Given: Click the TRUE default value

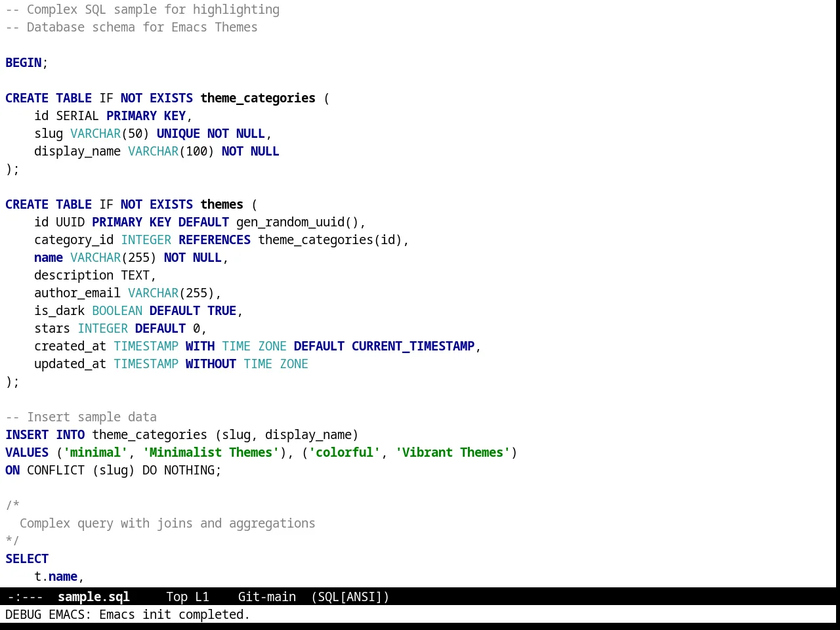Looking at the screenshot, I should coord(222,310).
